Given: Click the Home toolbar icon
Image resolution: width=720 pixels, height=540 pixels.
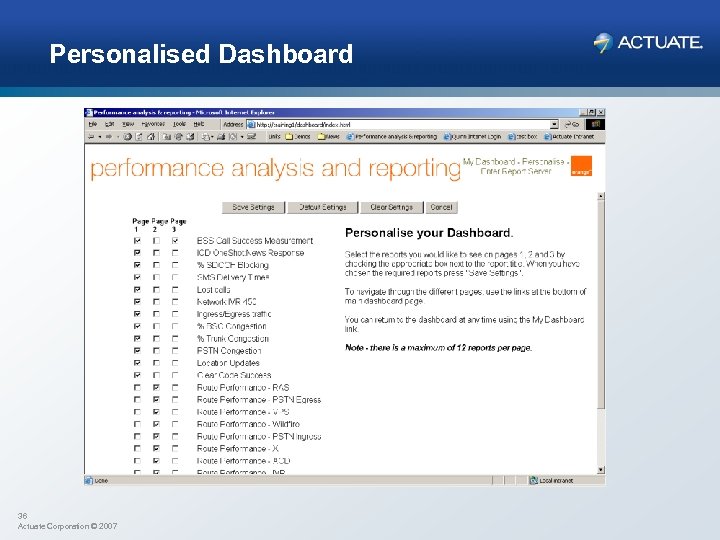Looking at the screenshot, I should pyautogui.click(x=151, y=136).
